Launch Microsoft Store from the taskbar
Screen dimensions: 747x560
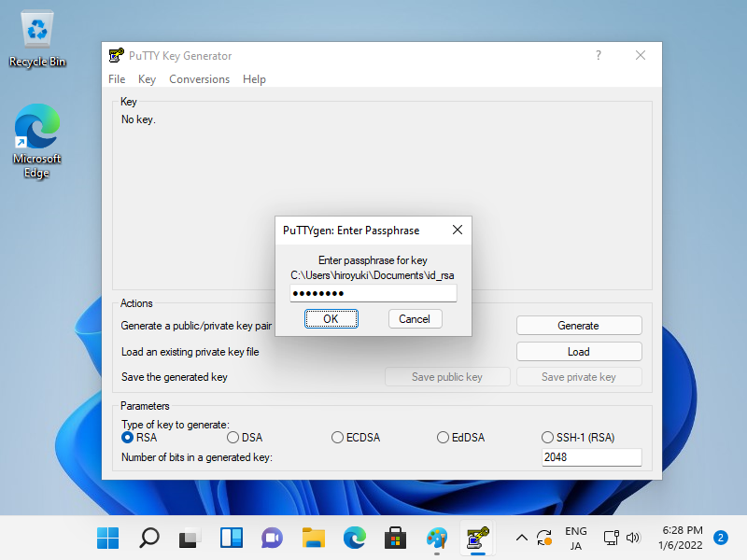coord(395,538)
